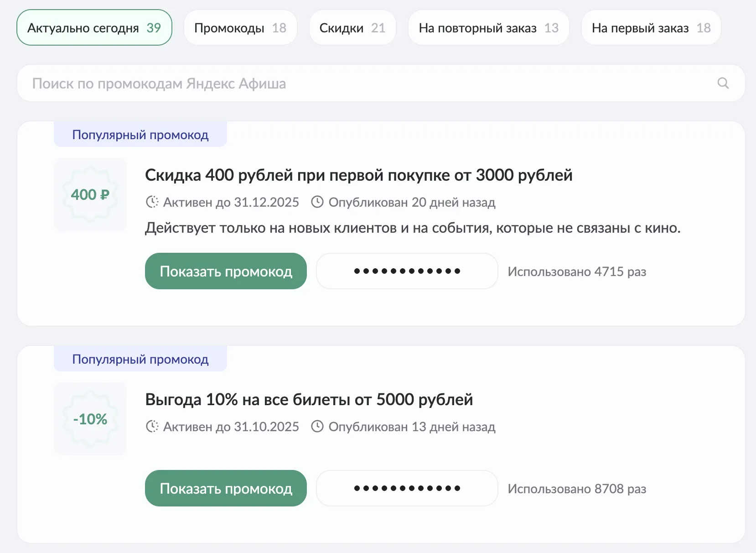Click the published clock icon for 13 days ago

317,427
